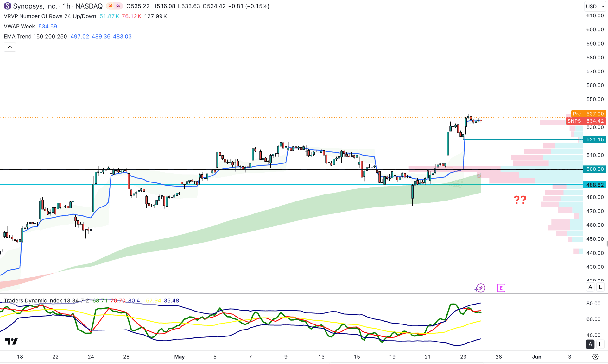Select the 521.15 horizontal line price label
Image resolution: width=608 pixels, height=364 pixels.
pyautogui.click(x=595, y=139)
